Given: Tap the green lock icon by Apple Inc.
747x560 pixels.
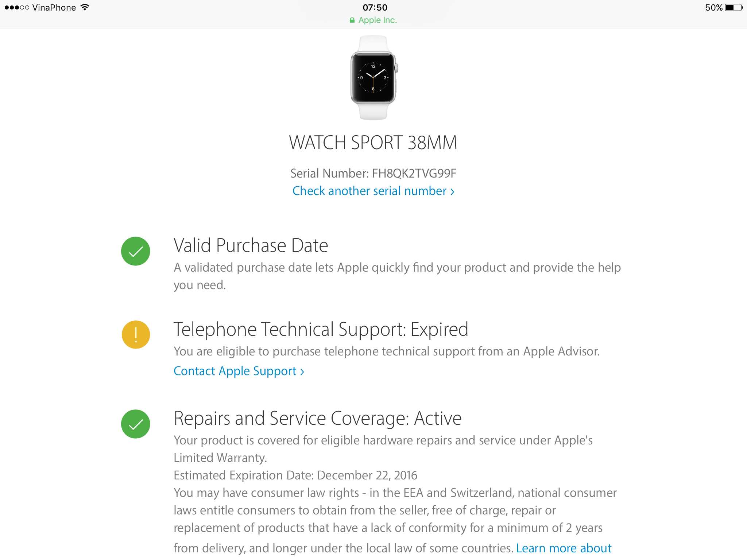Looking at the screenshot, I should pos(352,20).
